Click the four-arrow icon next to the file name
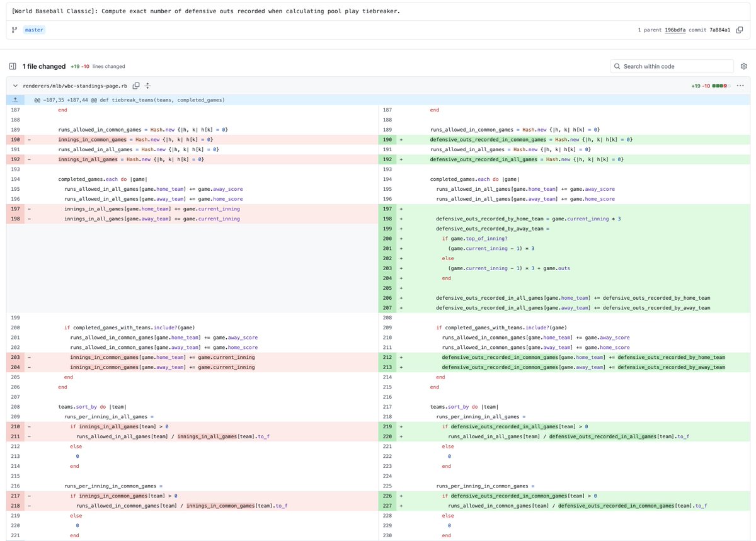Screen dimensions: 756x541 click(x=147, y=85)
